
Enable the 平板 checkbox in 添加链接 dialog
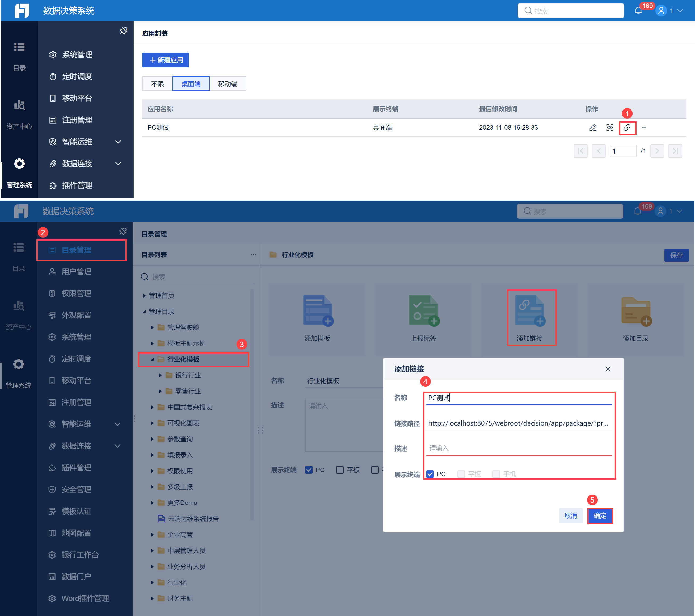461,474
